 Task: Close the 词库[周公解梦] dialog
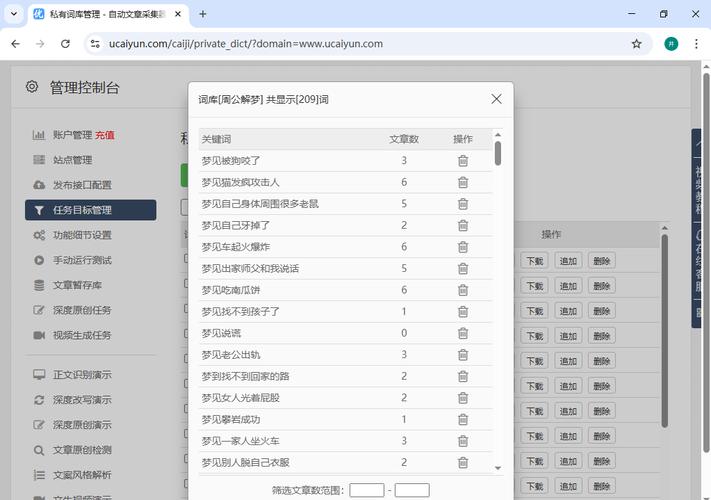point(496,99)
